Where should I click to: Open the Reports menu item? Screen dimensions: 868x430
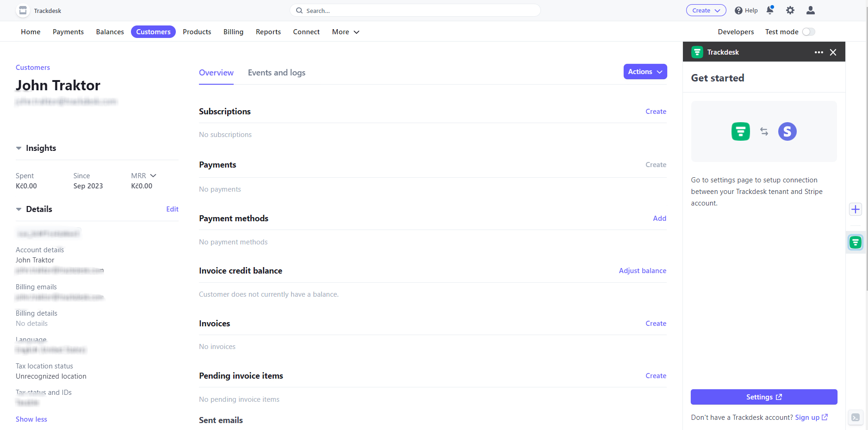[x=268, y=31]
